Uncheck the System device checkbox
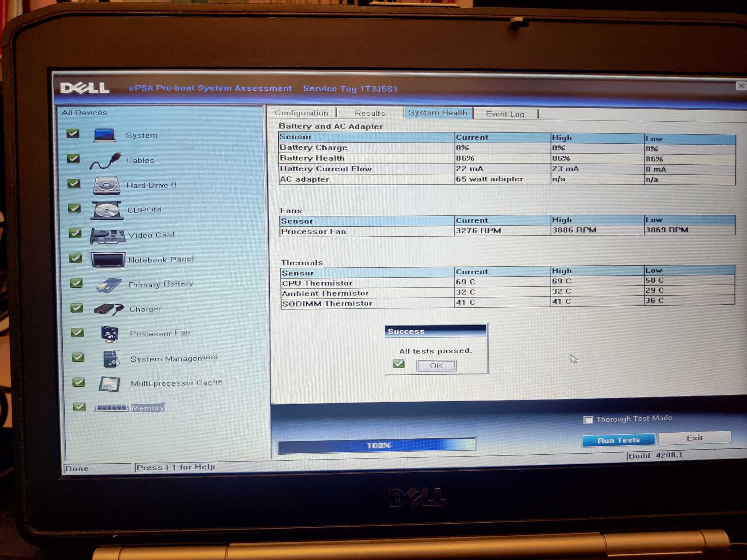Viewport: 747px width, 560px height. pos(73,134)
